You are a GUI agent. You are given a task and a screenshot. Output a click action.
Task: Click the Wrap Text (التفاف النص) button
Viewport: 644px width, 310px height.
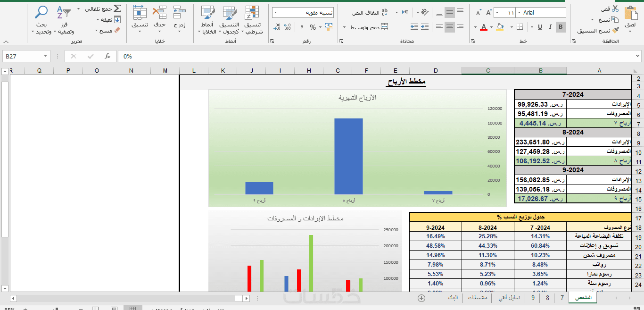pos(370,13)
